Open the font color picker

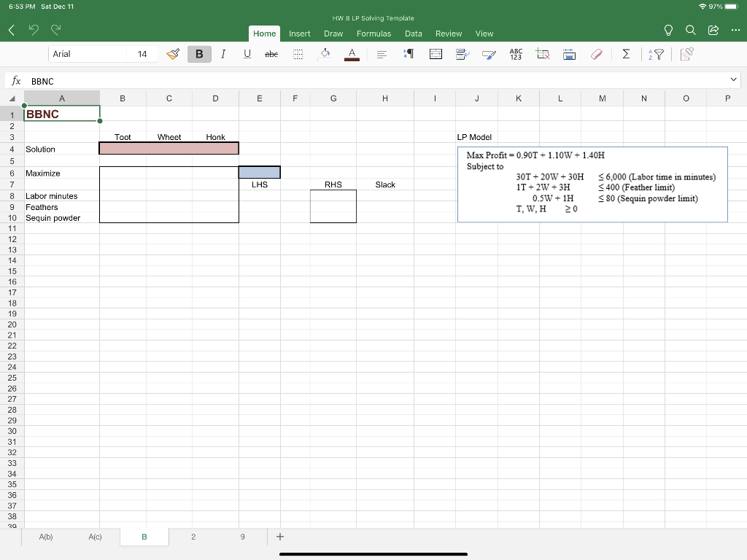[x=351, y=53]
